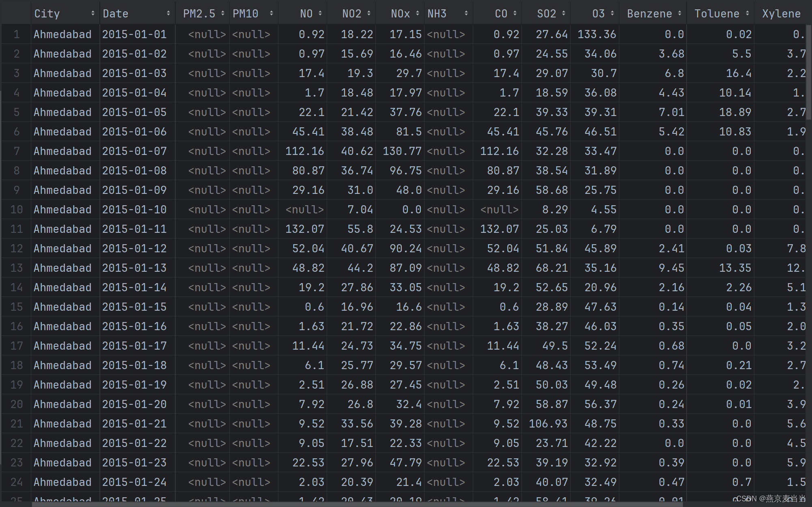Select the NOx column header label
The height and width of the screenshot is (507, 812).
(400, 13)
